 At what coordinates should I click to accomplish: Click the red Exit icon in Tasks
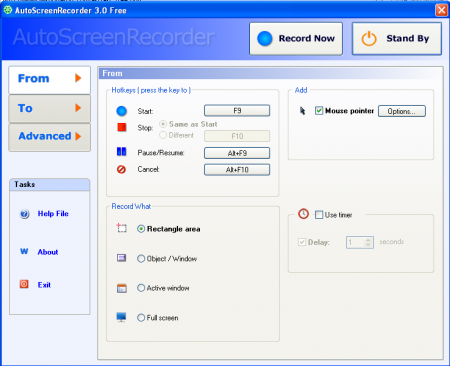(24, 284)
